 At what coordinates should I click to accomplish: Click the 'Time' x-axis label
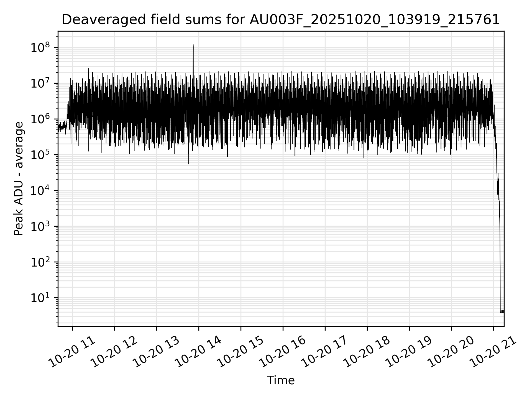(280, 380)
